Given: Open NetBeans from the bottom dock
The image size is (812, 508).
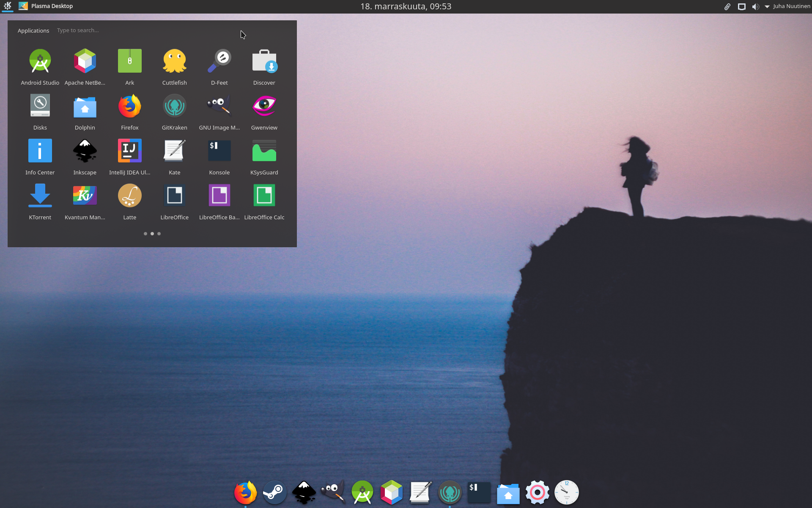Looking at the screenshot, I should (392, 492).
